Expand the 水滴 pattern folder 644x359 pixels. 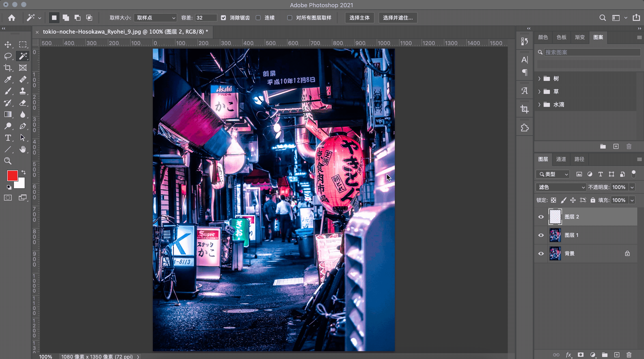(x=539, y=104)
